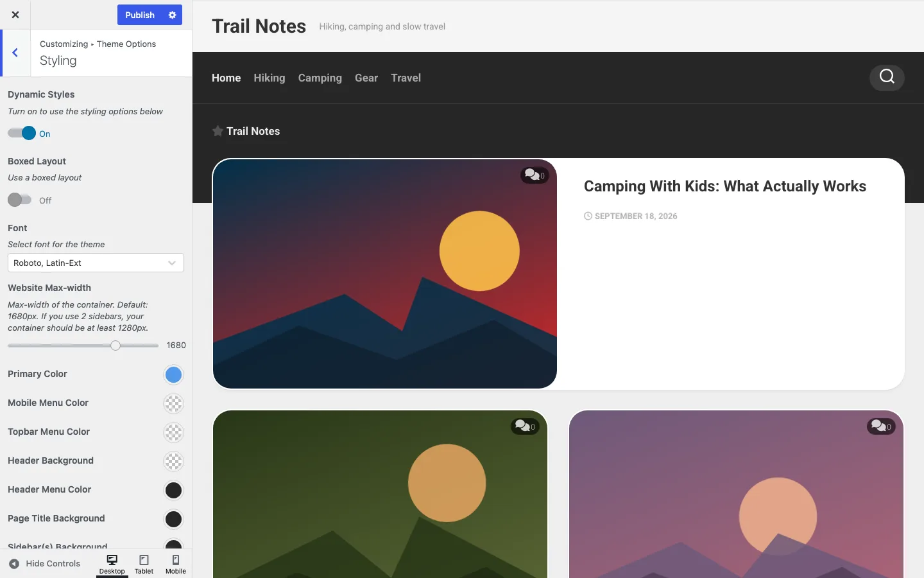Viewport: 924px width, 578px height.
Task: Click the clock icon next to September 18 date
Action: tap(588, 216)
